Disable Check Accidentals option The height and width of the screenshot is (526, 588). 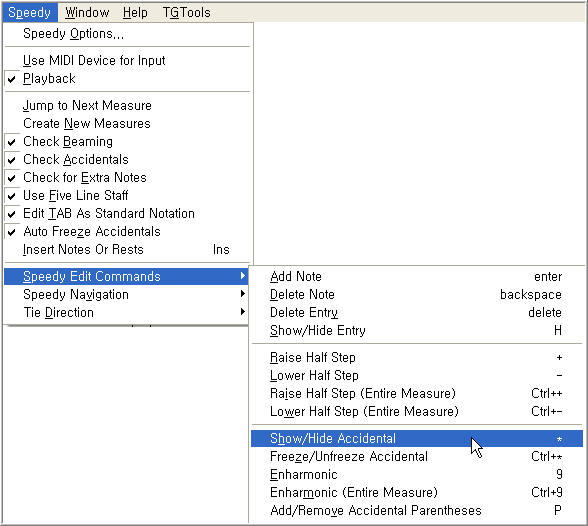coord(128,160)
